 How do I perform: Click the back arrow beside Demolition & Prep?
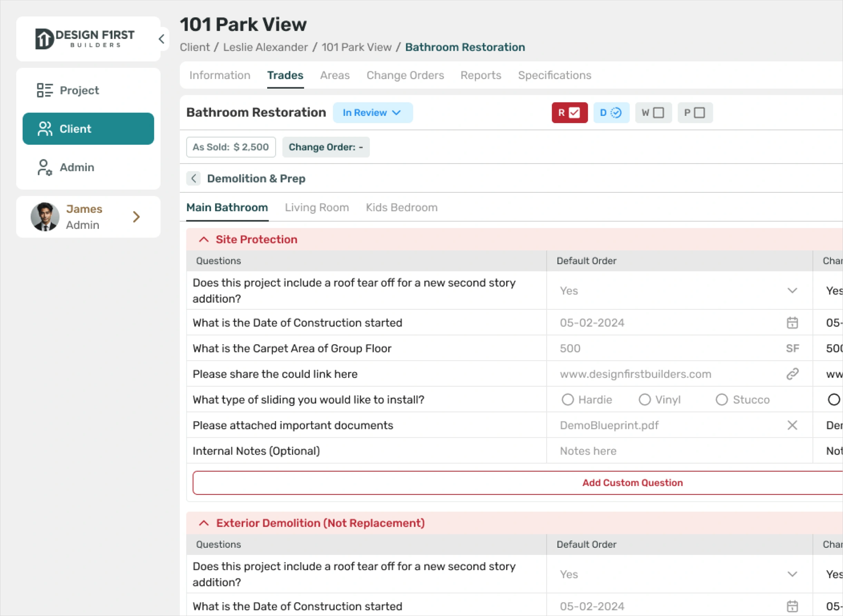(x=194, y=179)
